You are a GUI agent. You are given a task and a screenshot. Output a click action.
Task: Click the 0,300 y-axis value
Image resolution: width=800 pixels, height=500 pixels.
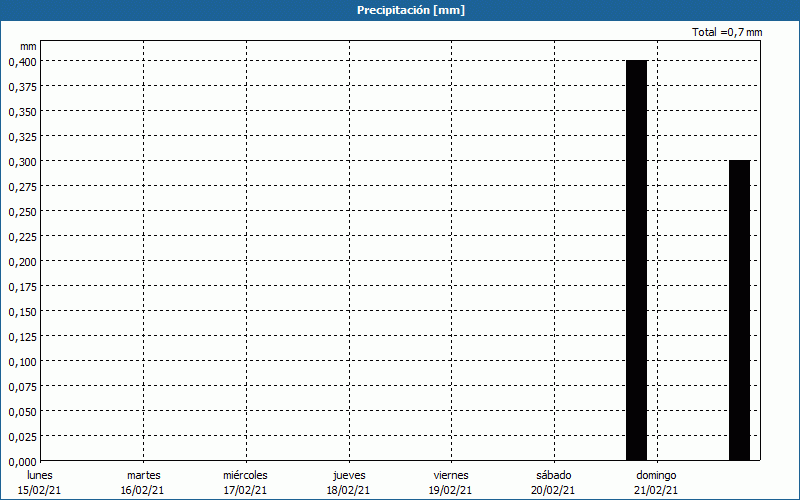click(22, 162)
